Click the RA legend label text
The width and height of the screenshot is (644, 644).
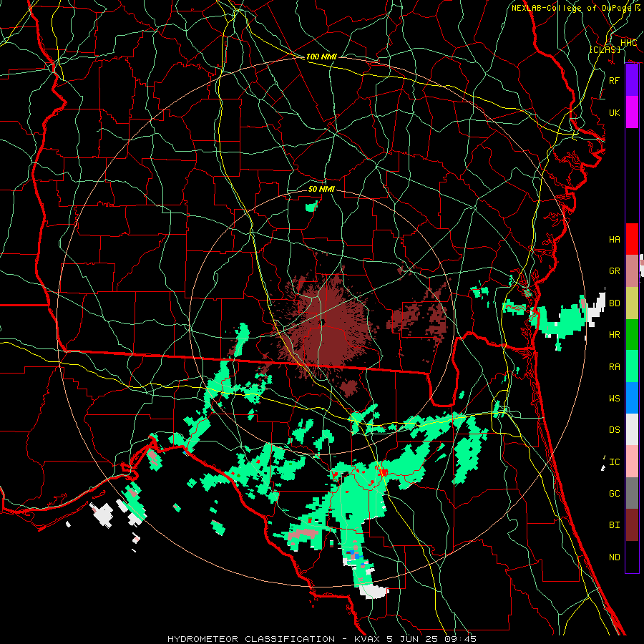pos(615,366)
